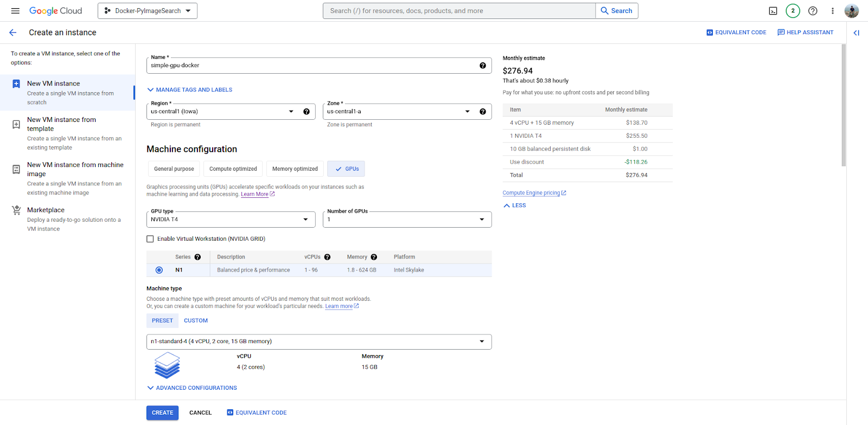
Task: Click the CANCEL button
Action: (x=200, y=413)
